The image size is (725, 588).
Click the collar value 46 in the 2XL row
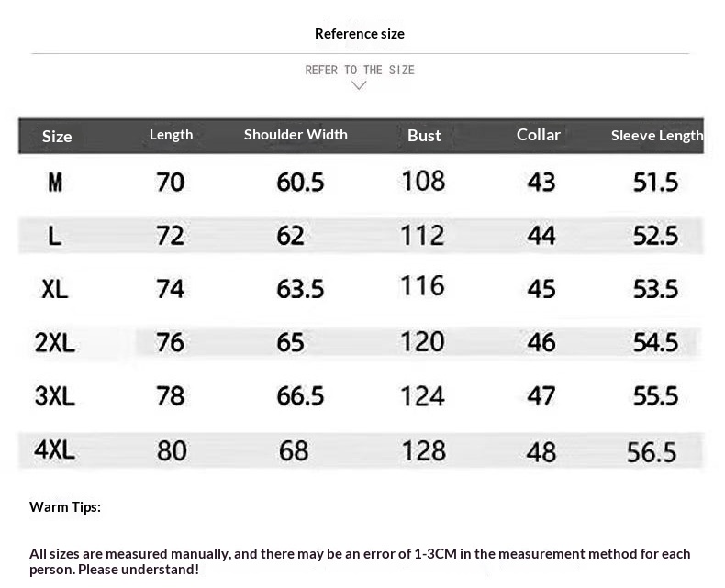[x=541, y=343]
